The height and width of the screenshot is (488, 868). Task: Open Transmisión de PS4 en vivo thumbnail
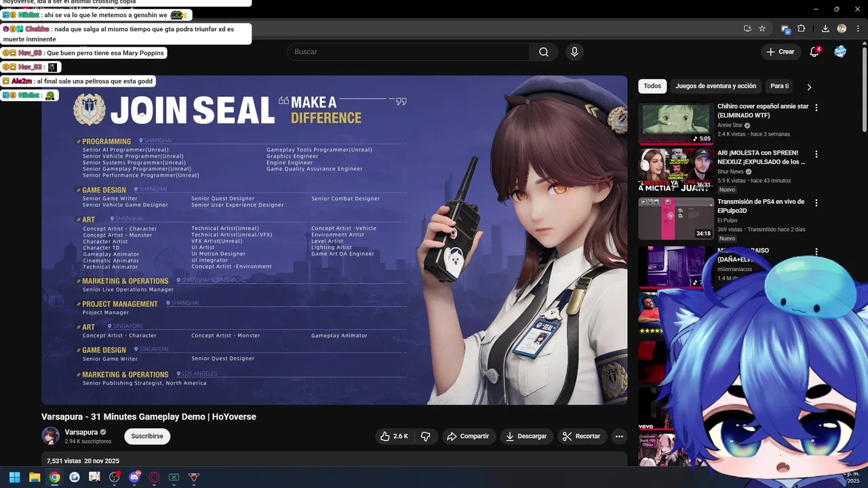[x=676, y=219]
